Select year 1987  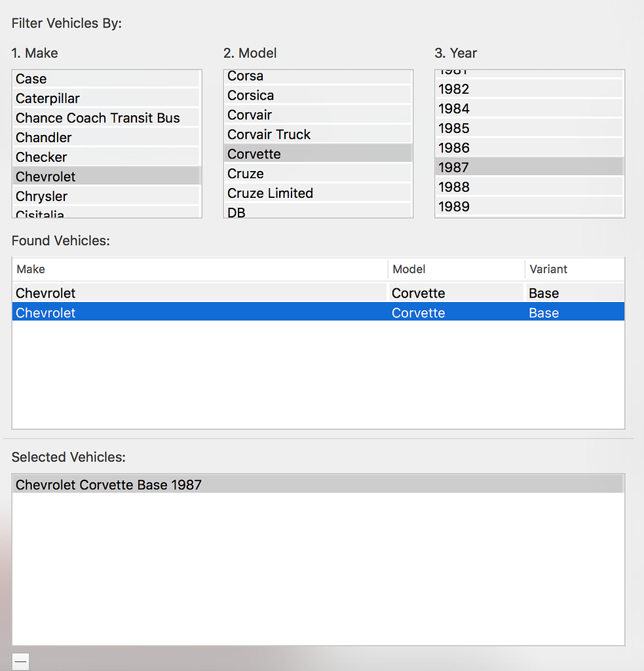point(529,167)
